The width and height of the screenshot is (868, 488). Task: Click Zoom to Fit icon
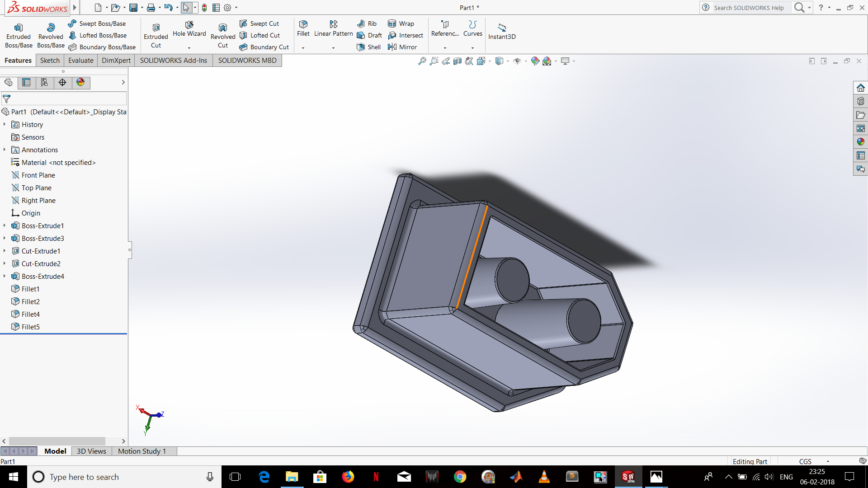[x=422, y=61]
